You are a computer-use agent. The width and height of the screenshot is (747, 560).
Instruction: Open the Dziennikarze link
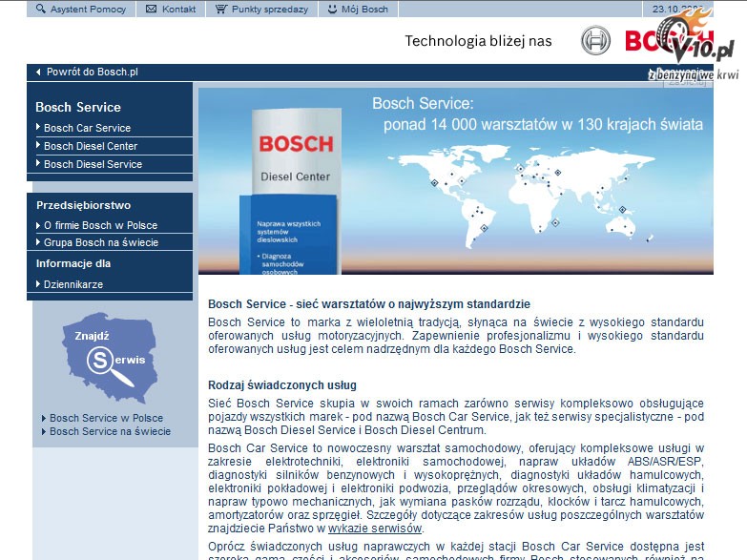73,284
